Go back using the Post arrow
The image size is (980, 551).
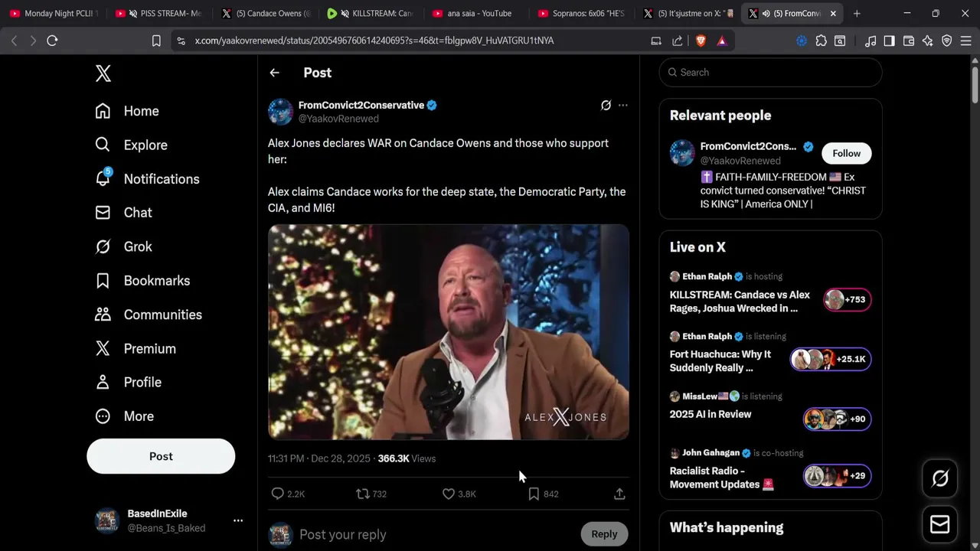(275, 73)
